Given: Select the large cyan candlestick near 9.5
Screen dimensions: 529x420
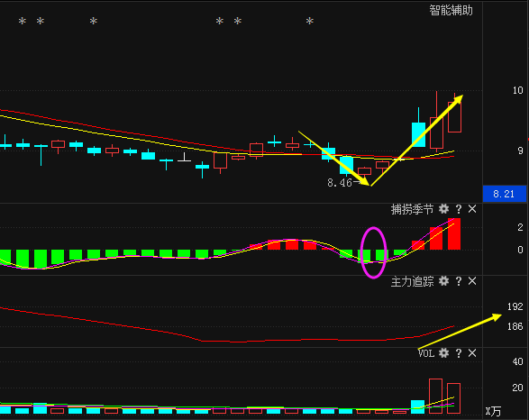Looking at the screenshot, I should (x=418, y=134).
